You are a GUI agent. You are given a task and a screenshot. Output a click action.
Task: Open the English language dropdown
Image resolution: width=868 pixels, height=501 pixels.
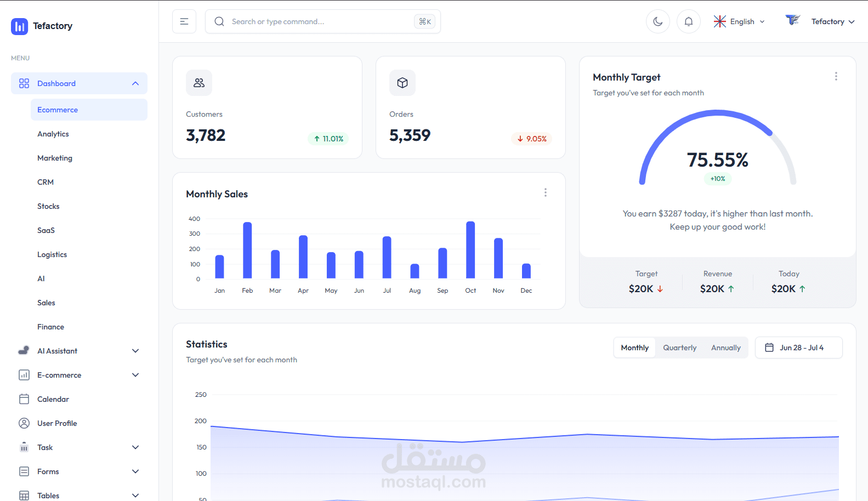pos(739,21)
